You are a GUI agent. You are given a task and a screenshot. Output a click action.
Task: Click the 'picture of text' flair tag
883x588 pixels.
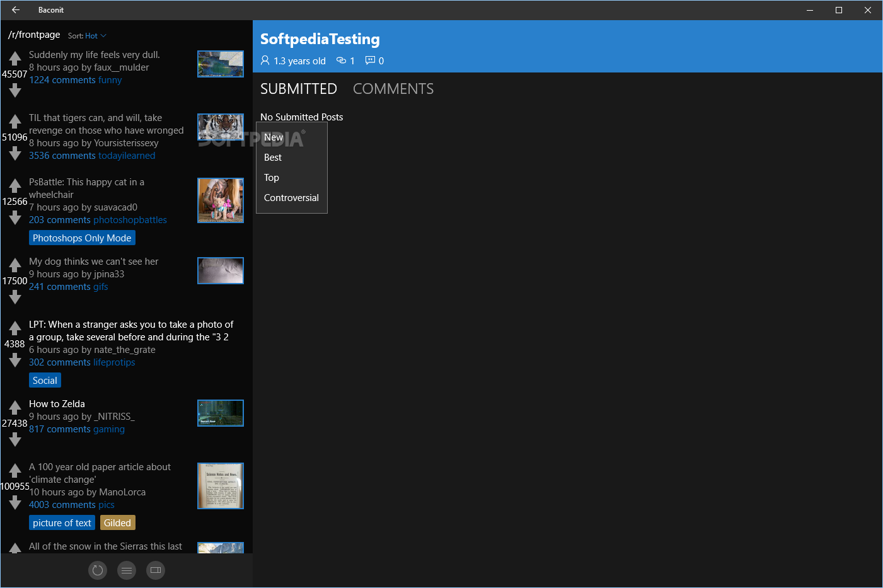(x=62, y=523)
